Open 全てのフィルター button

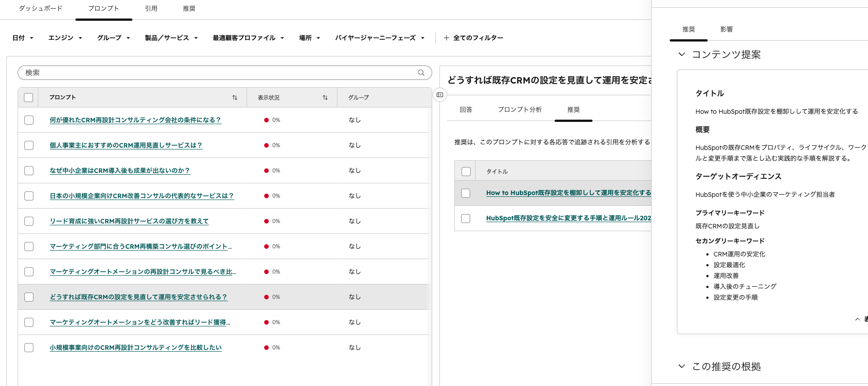473,38
